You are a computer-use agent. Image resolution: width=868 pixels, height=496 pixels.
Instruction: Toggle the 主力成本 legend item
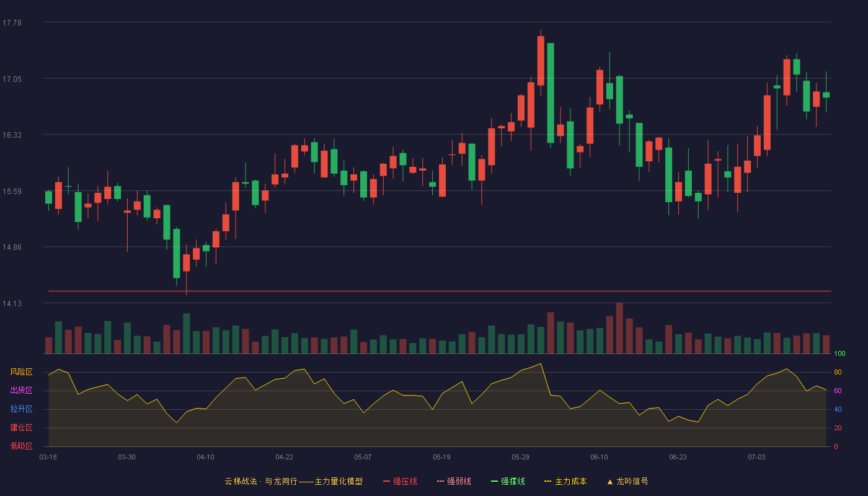pos(565,481)
